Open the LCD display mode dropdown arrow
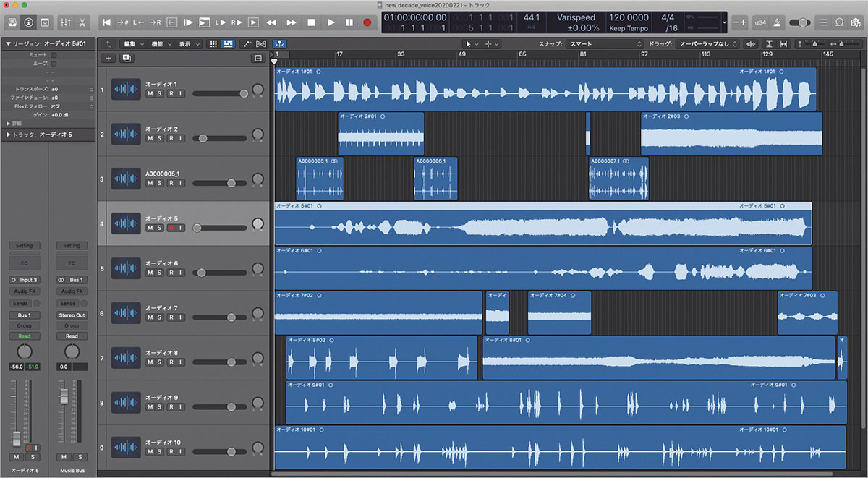 pos(725,22)
